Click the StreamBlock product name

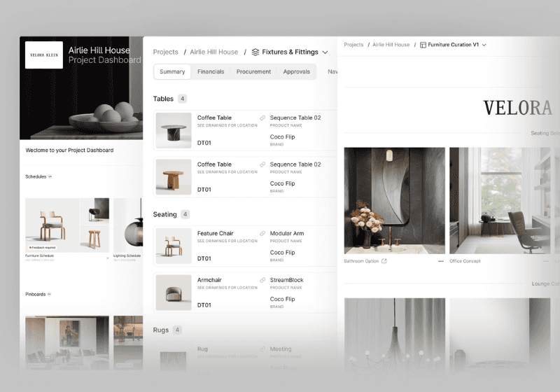287,280
